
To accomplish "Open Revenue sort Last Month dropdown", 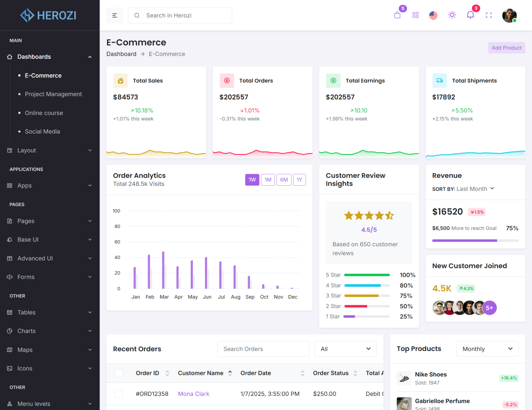I will click(475, 189).
